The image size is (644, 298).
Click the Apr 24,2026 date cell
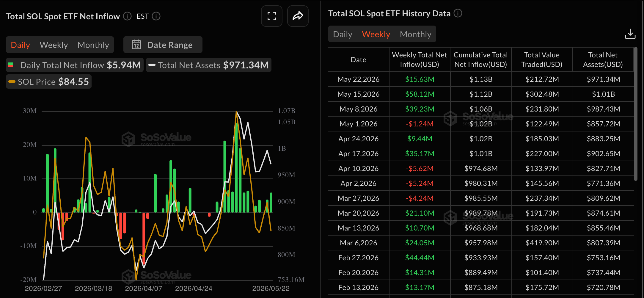358,139
